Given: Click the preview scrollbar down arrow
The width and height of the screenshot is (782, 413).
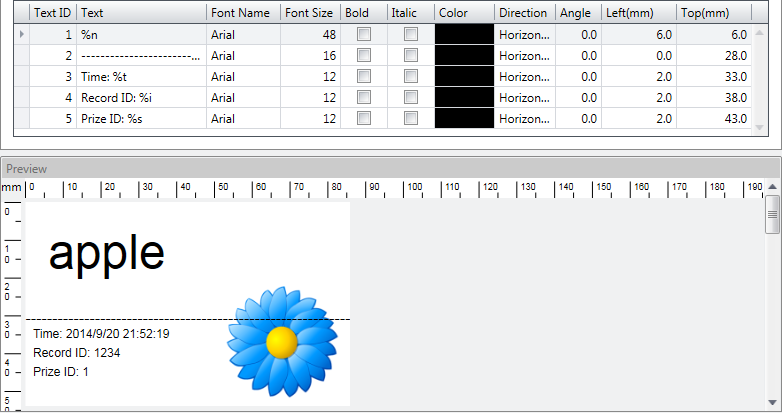Looking at the screenshot, I should click(772, 397).
